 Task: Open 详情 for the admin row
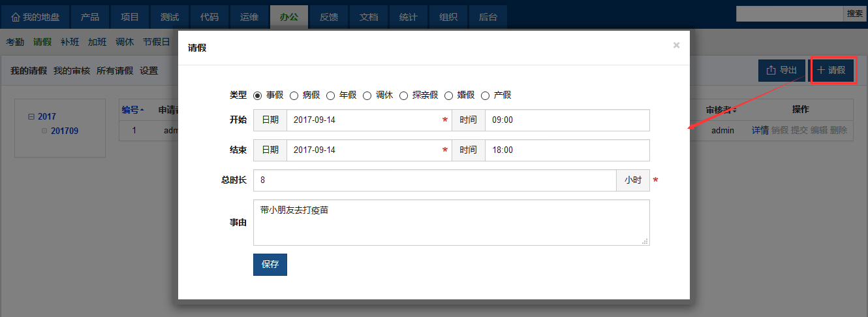click(760, 130)
